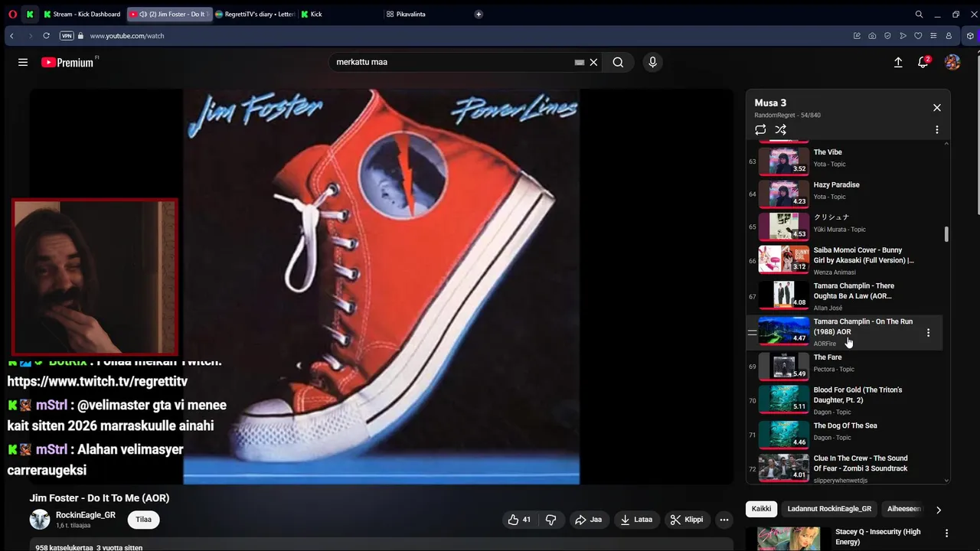Image resolution: width=980 pixels, height=551 pixels.
Task: Take a snapshot with camera icon
Action: pyautogui.click(x=872, y=36)
